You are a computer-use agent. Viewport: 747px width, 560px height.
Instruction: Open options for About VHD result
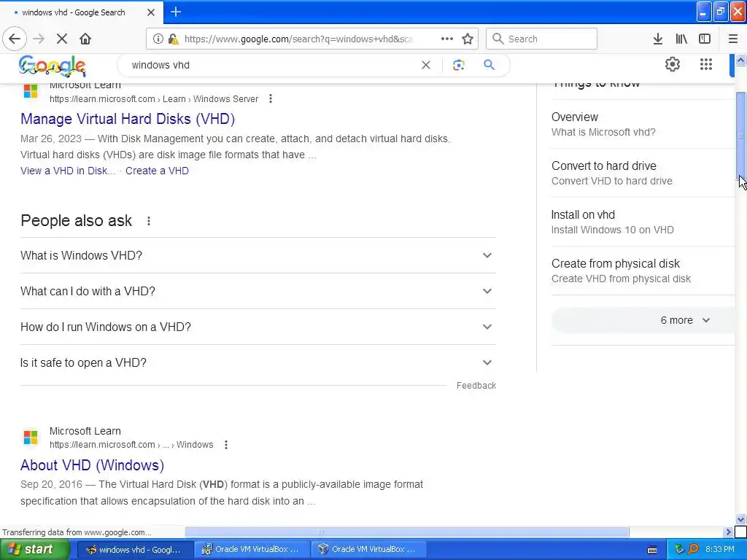tap(226, 445)
